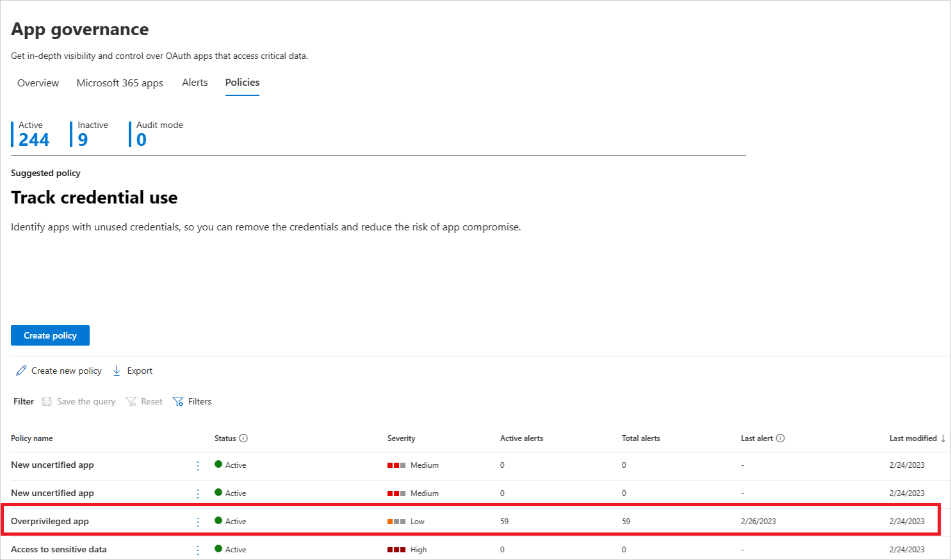Select the Active policies count of 244

33,140
